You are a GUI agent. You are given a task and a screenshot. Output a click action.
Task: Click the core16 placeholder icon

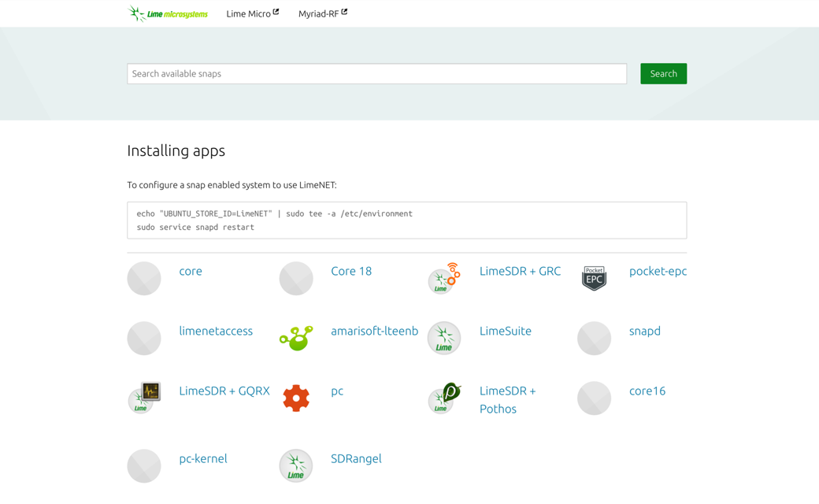pos(594,398)
